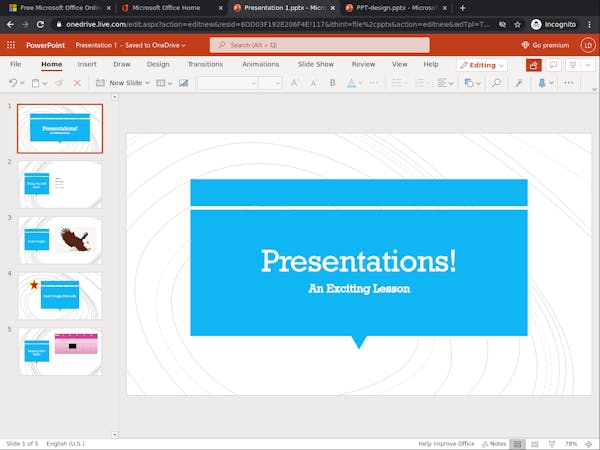Open more font options ellipsis

pos(373,83)
